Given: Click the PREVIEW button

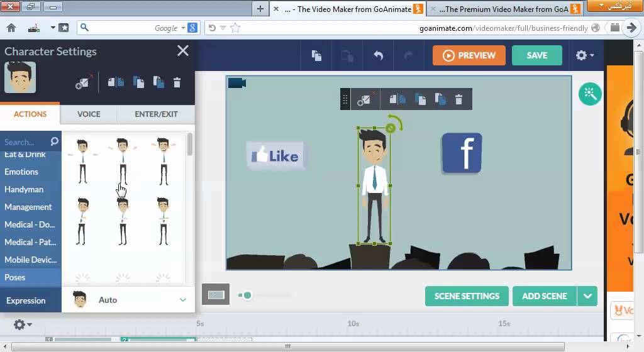Looking at the screenshot, I should click(469, 55).
